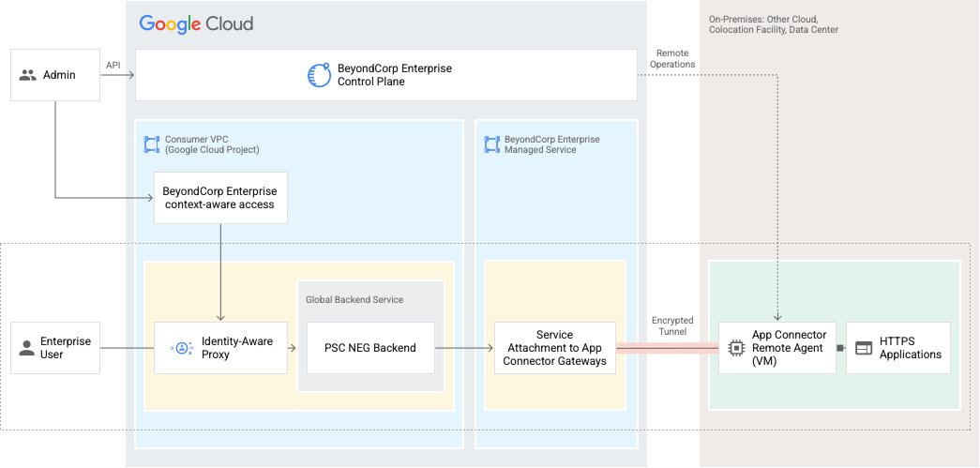Click the Enterprise User person icon
Screen dimensions: 980x468
coord(27,348)
